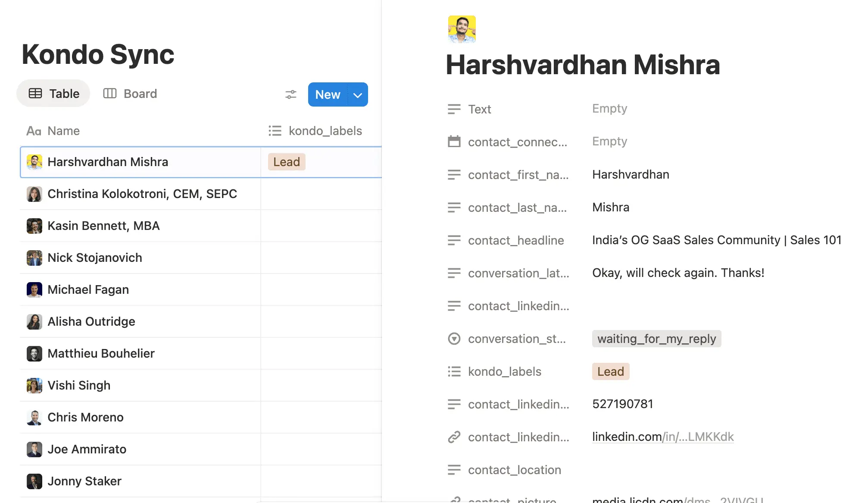Open the linkedin.com/in/...LMKKdk link
Viewport: 868px width, 503px height.
[x=663, y=437]
